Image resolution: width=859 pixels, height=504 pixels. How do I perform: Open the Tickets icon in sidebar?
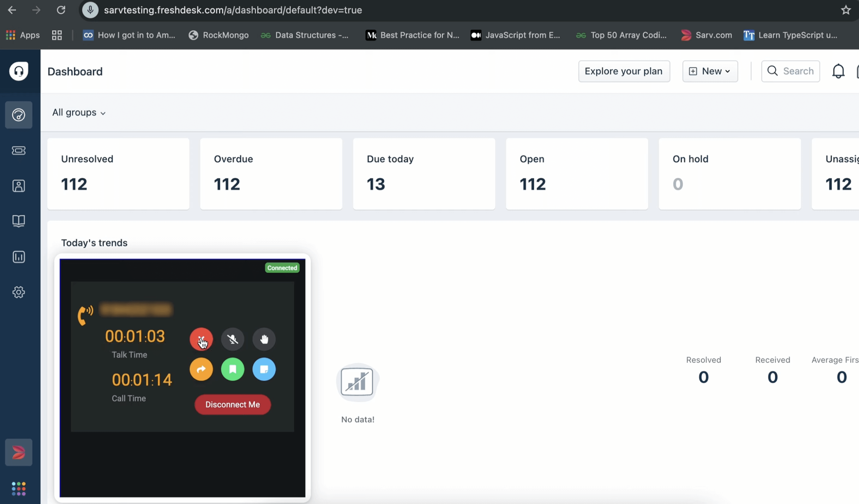[x=19, y=150]
